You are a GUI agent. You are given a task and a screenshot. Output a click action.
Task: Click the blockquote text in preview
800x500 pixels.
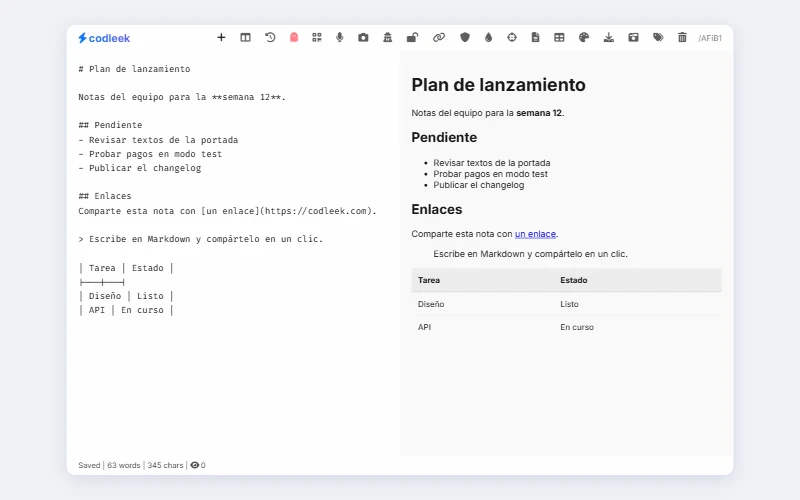[x=530, y=254]
